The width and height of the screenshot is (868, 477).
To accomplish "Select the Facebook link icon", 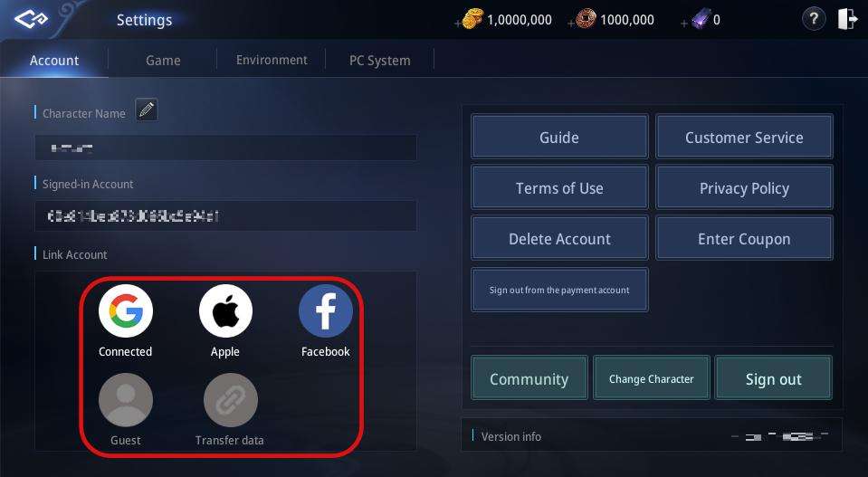I will 326,311.
